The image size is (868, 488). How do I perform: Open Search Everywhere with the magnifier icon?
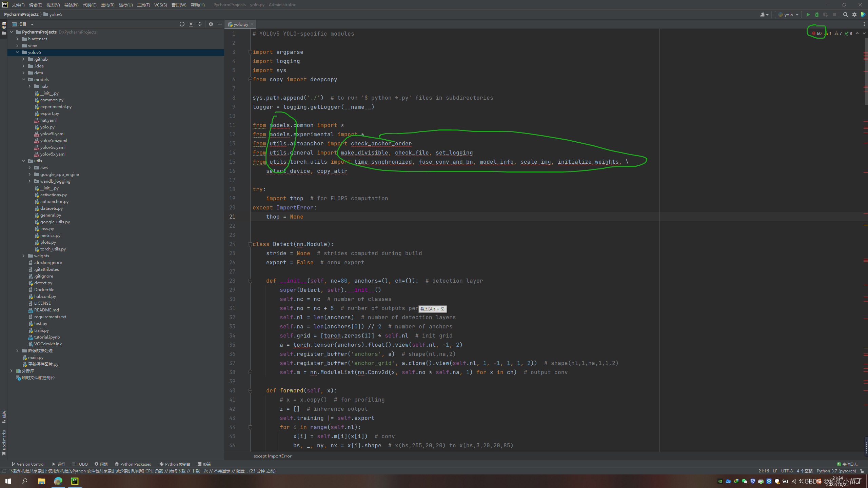[846, 15]
